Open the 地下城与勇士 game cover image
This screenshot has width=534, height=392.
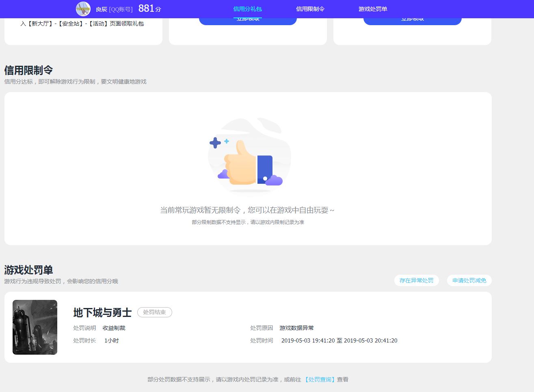click(35, 327)
